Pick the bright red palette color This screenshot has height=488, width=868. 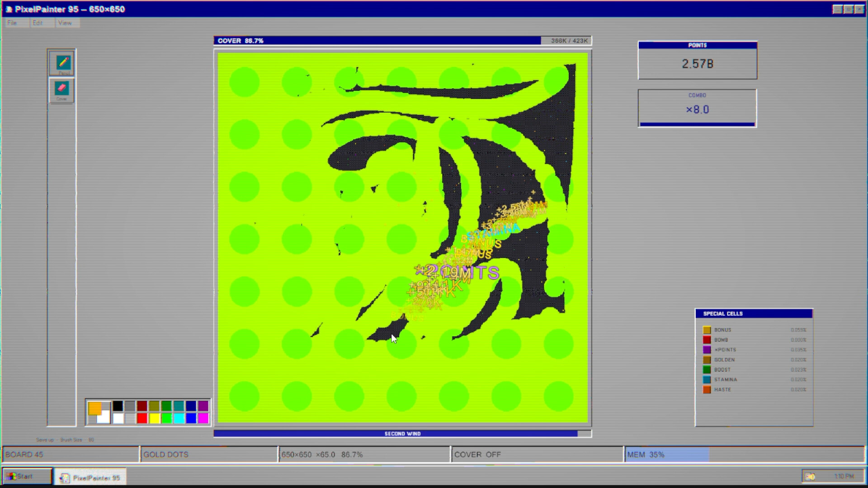click(142, 418)
